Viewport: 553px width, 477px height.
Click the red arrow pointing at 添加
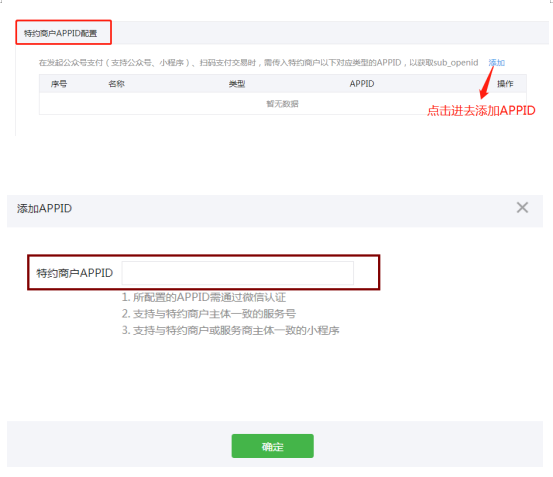click(487, 82)
